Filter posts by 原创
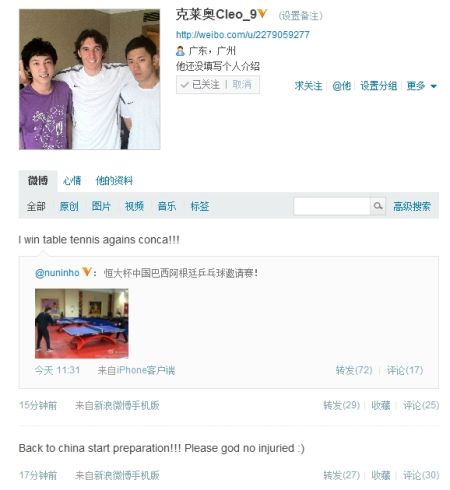 pos(69,206)
